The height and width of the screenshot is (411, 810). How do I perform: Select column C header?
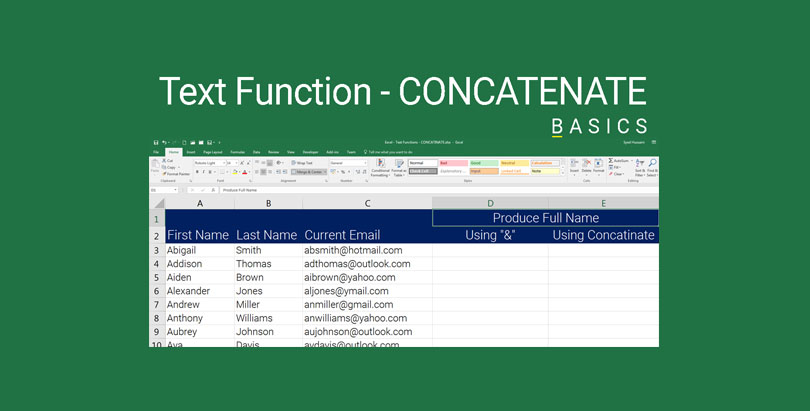coord(367,203)
